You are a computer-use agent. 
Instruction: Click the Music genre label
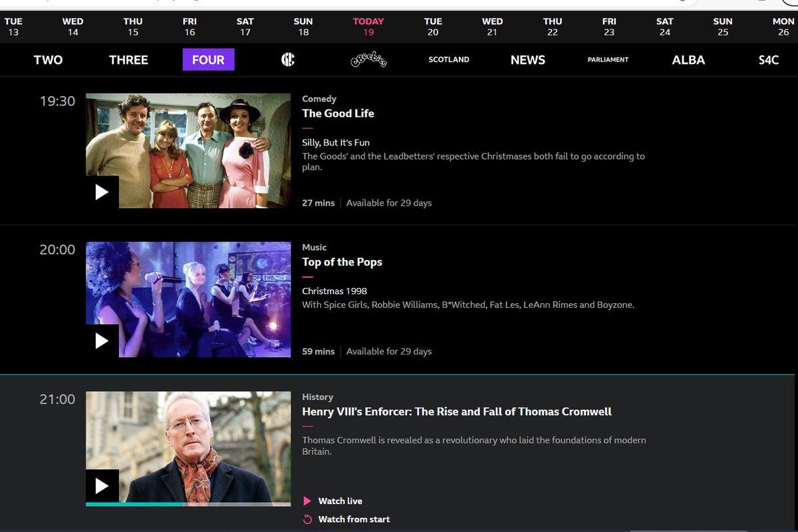click(315, 247)
